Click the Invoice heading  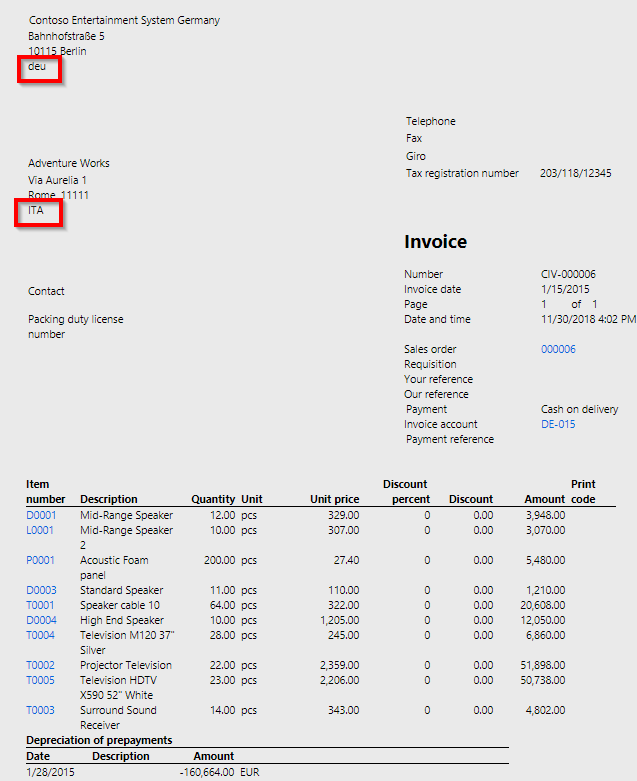tap(435, 242)
